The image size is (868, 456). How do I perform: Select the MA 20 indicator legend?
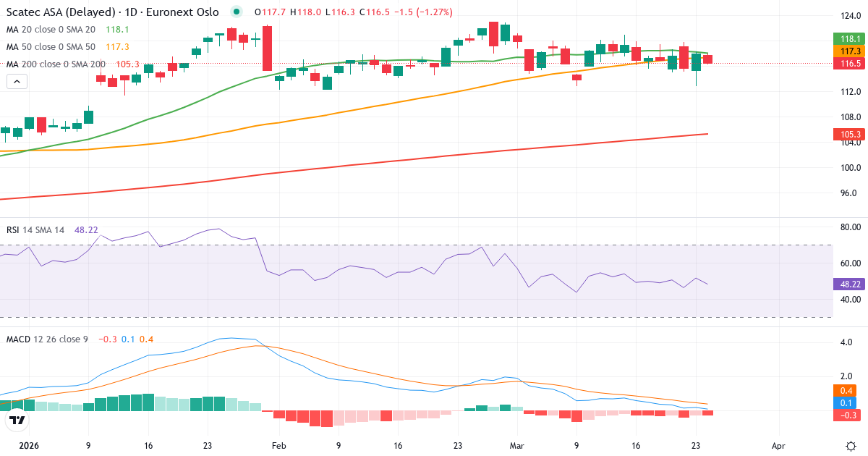[x=51, y=30]
